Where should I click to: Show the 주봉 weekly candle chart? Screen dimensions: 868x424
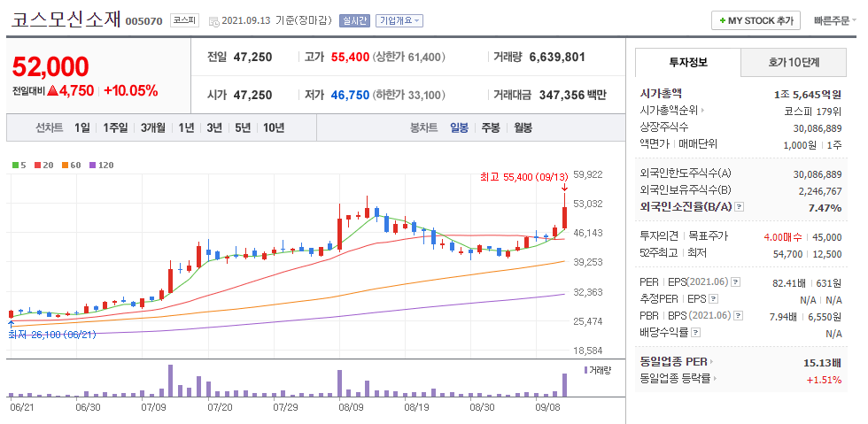pyautogui.click(x=491, y=127)
